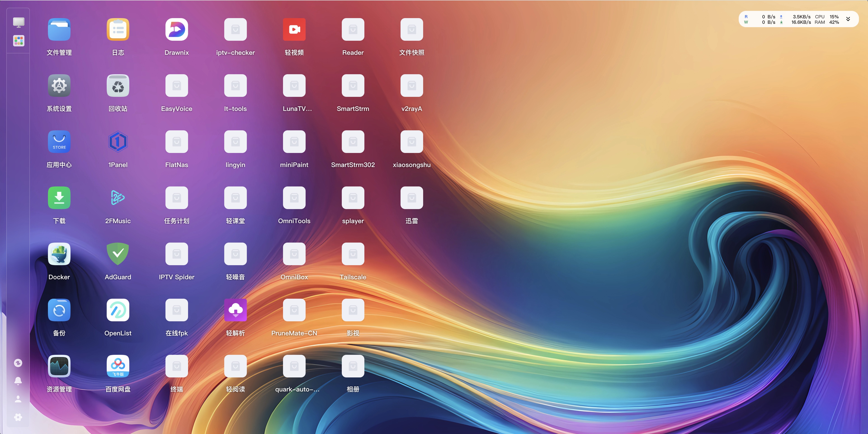
Task: Open the sidebar task activity icon
Action: pyautogui.click(x=18, y=363)
